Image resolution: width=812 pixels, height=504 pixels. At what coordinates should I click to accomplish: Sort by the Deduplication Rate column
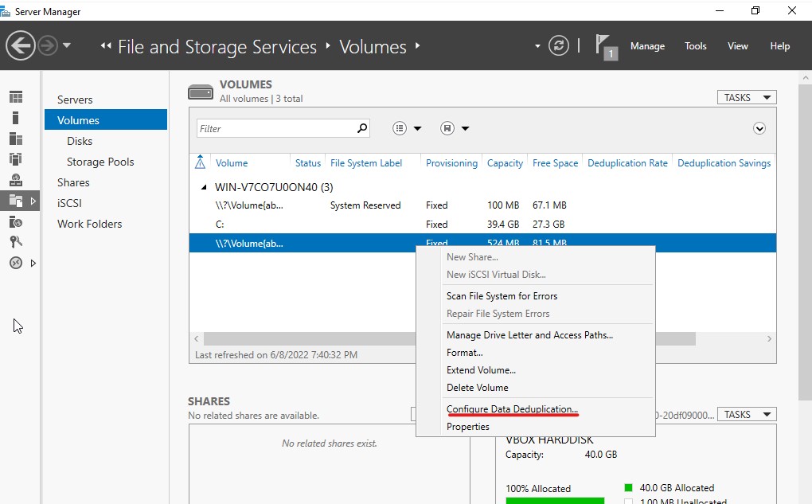[627, 163]
